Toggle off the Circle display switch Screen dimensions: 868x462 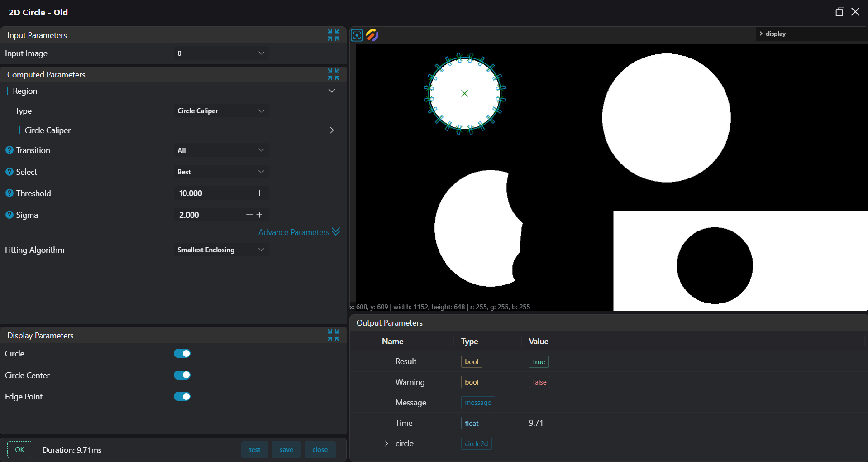pyautogui.click(x=182, y=353)
